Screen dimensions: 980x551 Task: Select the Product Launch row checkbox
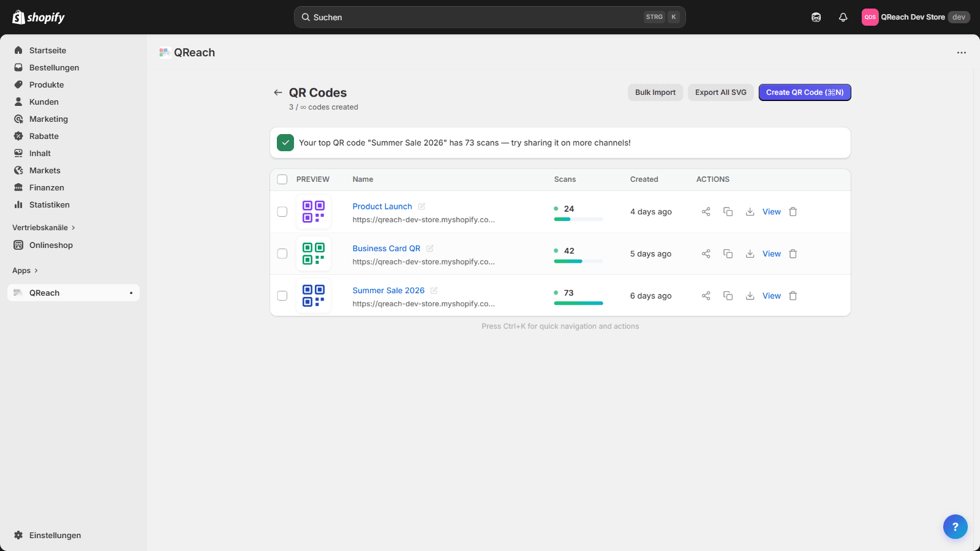point(282,212)
